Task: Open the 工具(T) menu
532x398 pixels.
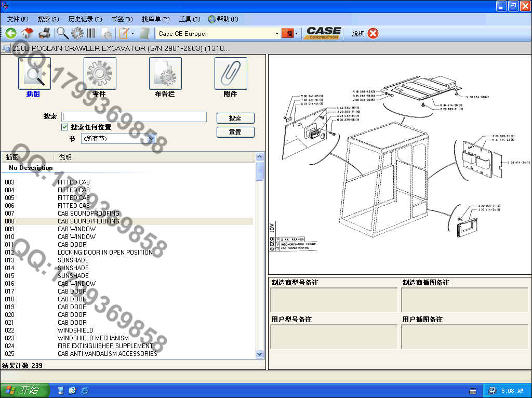Action: pyautogui.click(x=189, y=19)
